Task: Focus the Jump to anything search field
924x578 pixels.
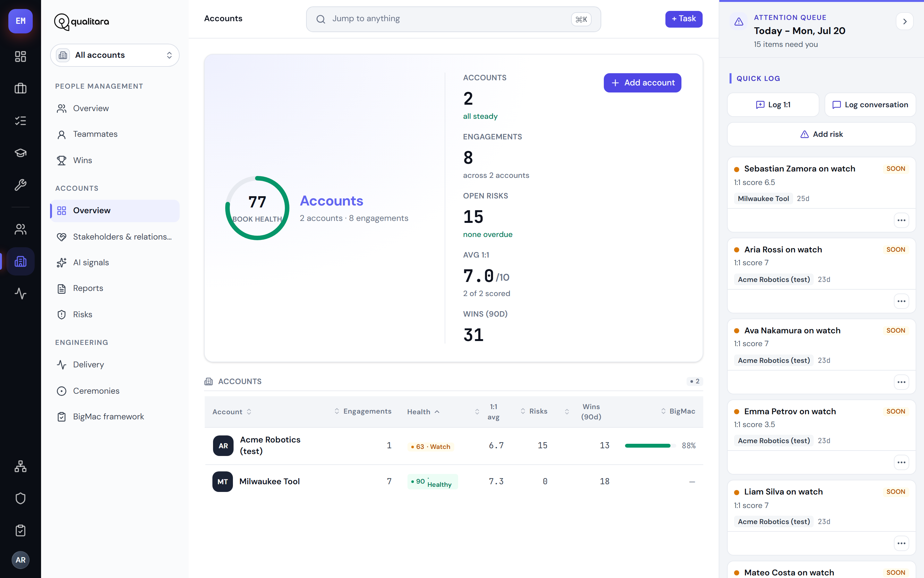Action: coord(453,19)
